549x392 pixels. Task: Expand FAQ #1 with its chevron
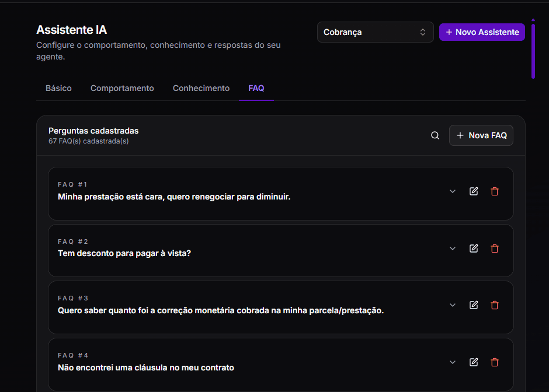(x=453, y=191)
